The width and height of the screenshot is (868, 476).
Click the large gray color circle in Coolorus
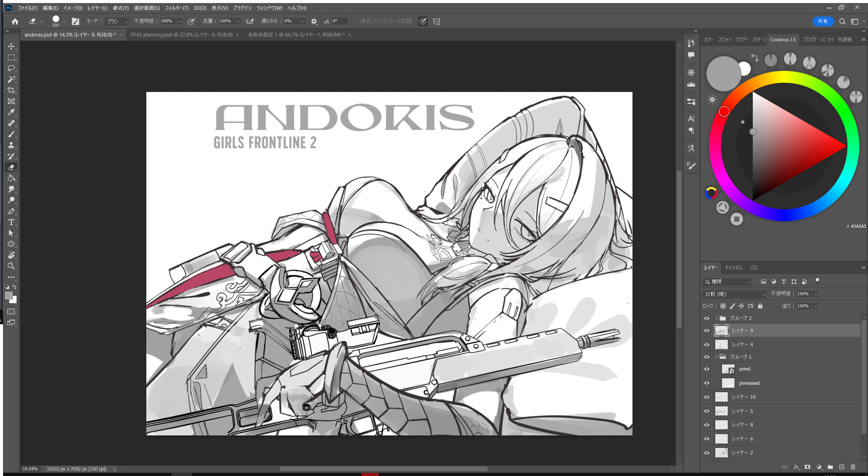(723, 73)
